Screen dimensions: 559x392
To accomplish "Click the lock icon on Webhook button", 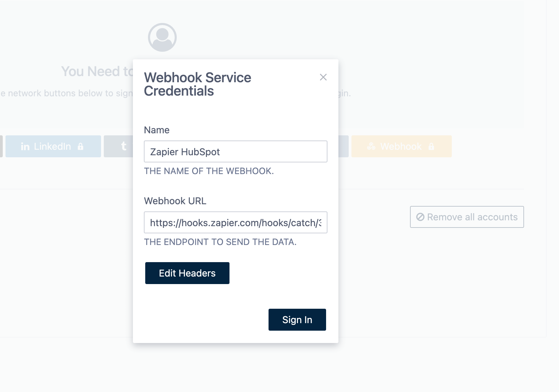I will click(x=431, y=147).
